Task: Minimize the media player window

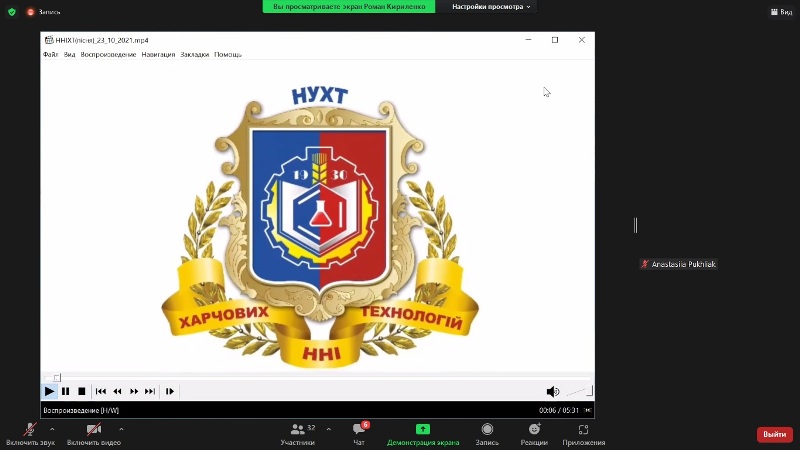Action: point(529,40)
